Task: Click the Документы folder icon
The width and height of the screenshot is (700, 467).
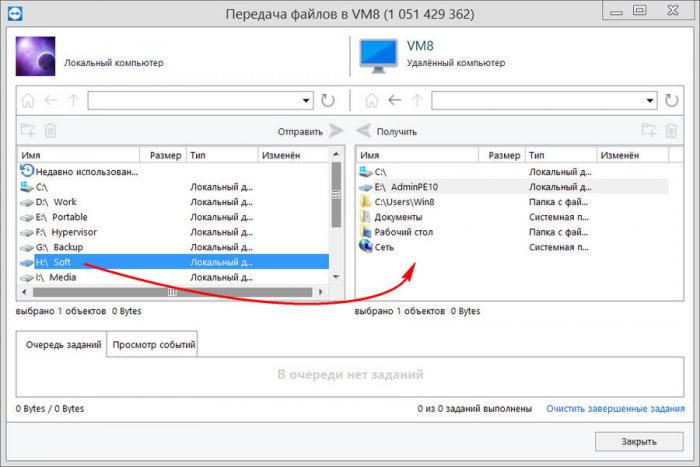Action: point(365,217)
